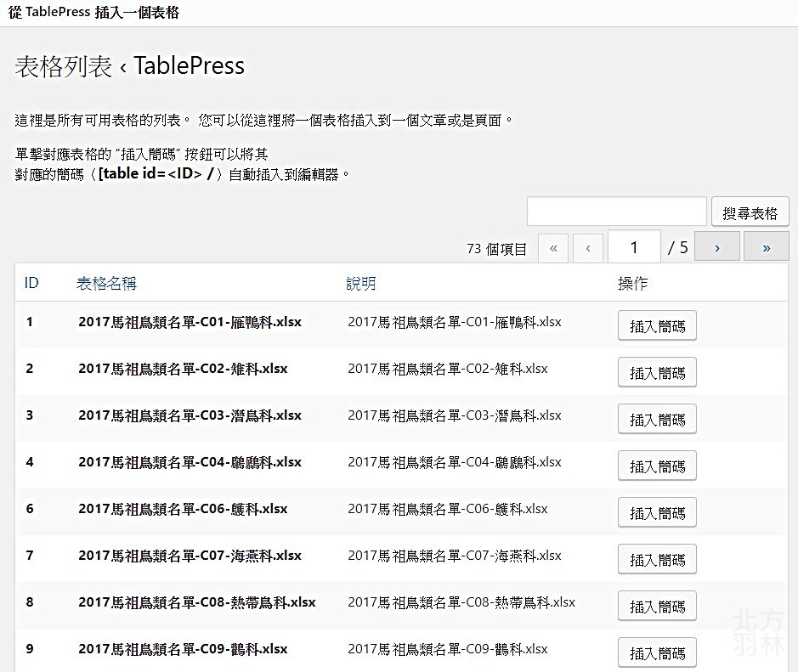This screenshot has height=672, width=798.
Task: Insert shortcode for C01-雁鴨科 table
Action: pos(657,325)
